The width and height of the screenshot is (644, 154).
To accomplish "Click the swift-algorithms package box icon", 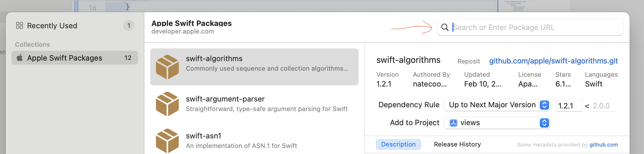I will (167, 67).
